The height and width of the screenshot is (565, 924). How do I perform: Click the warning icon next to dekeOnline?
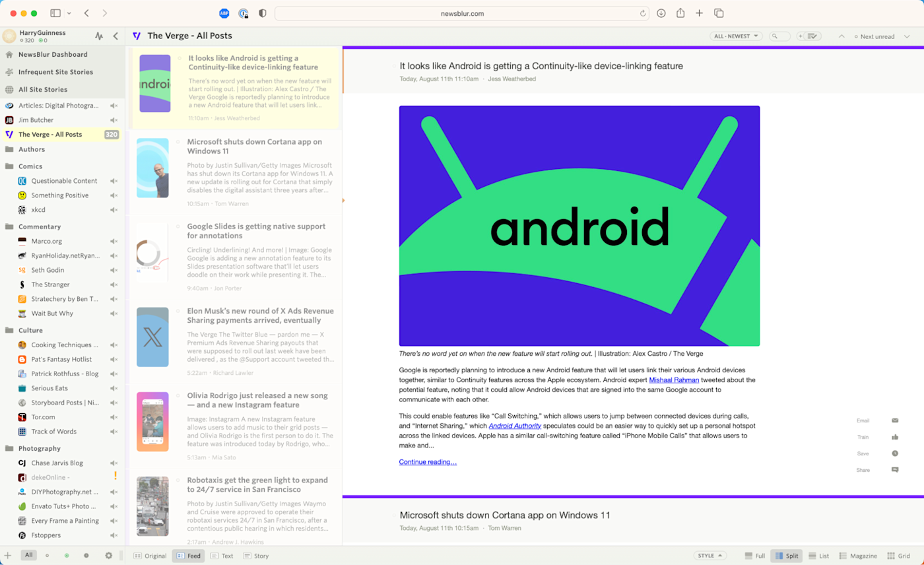pos(115,475)
